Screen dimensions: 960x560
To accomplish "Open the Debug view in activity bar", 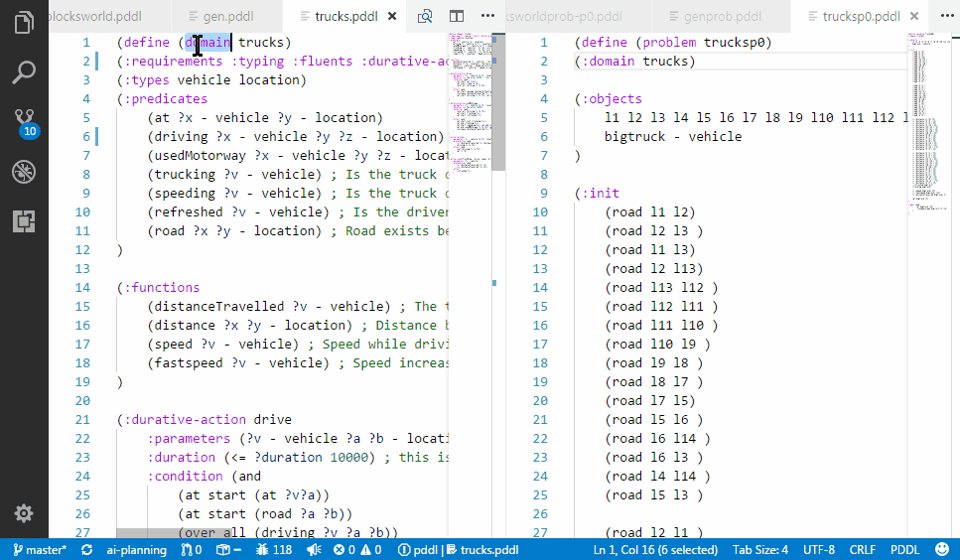I will [x=24, y=172].
